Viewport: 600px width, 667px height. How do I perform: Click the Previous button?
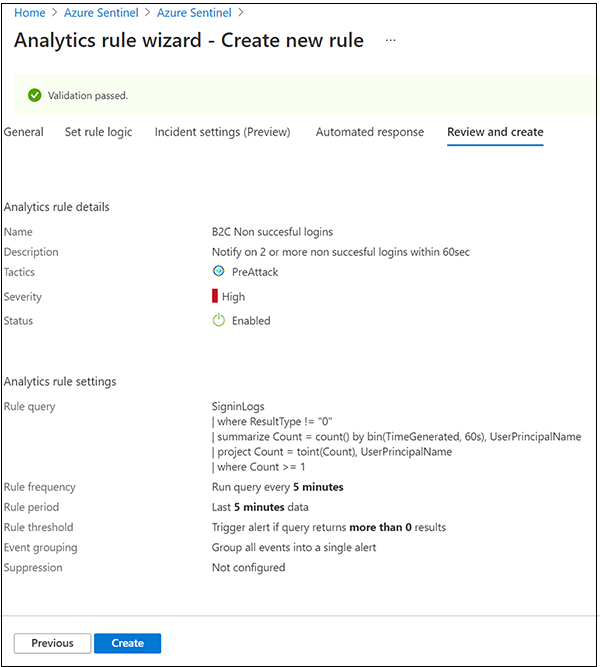[52, 643]
